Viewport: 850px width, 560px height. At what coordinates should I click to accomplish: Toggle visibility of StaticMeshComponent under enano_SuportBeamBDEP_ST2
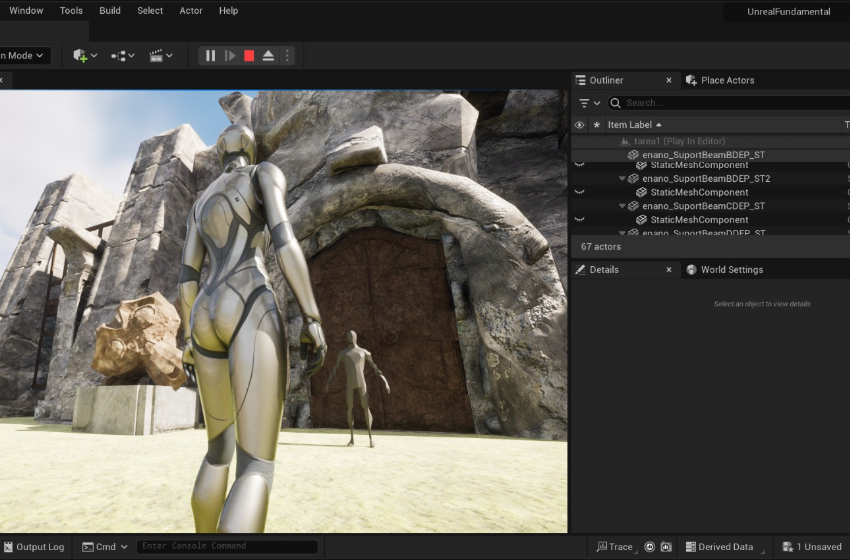pos(579,192)
